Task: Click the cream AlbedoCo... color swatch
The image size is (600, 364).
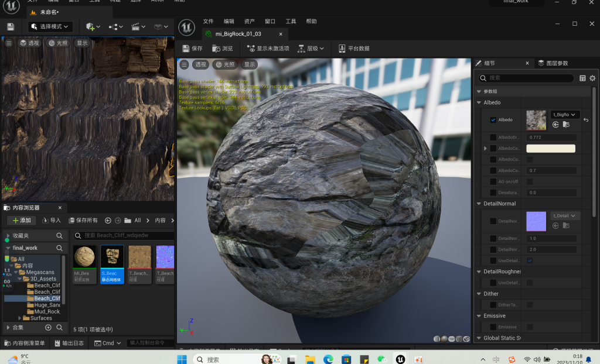Action: point(551,149)
